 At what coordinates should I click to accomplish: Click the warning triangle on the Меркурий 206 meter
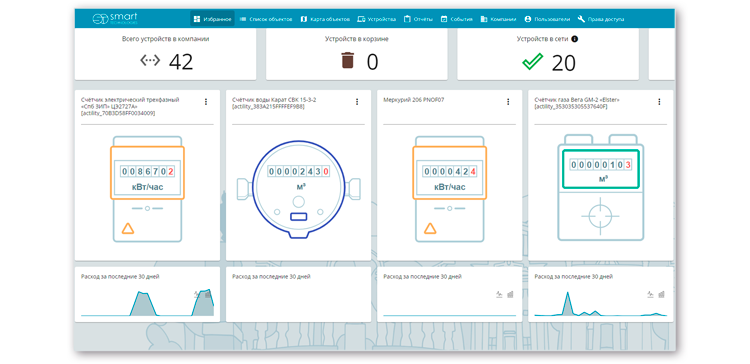pos(430,228)
